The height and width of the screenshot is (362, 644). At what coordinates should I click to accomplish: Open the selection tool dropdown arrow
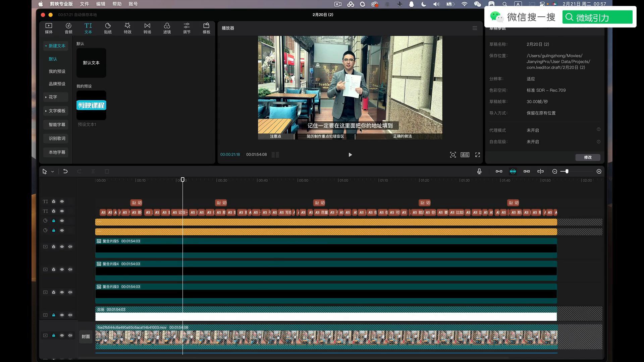coord(52,172)
